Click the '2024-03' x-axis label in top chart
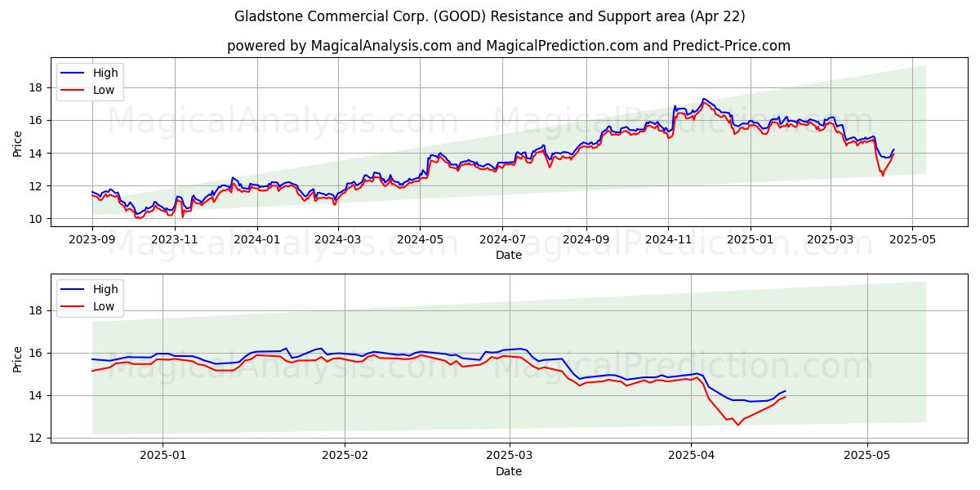 point(337,240)
